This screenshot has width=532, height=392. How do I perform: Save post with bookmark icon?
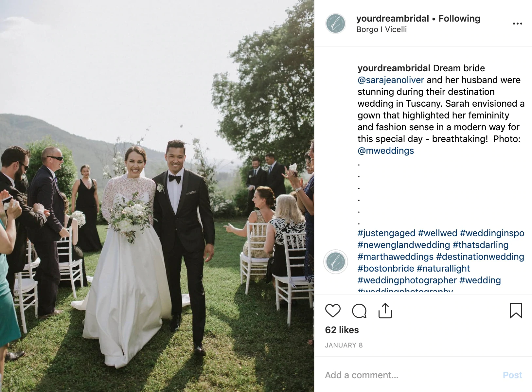pyautogui.click(x=516, y=311)
